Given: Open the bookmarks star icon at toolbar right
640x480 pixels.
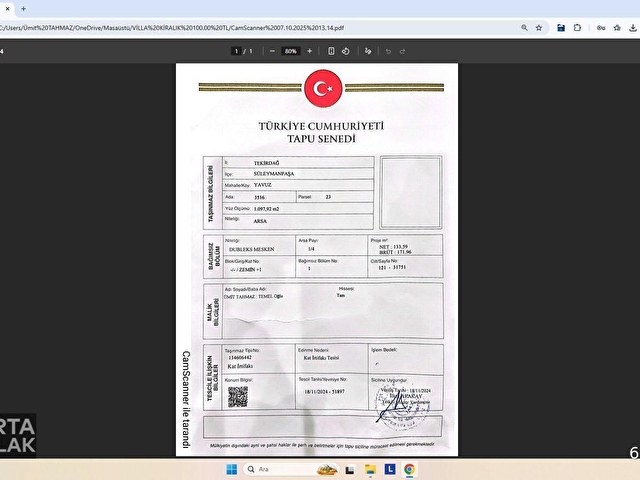Looking at the screenshot, I should 617,28.
